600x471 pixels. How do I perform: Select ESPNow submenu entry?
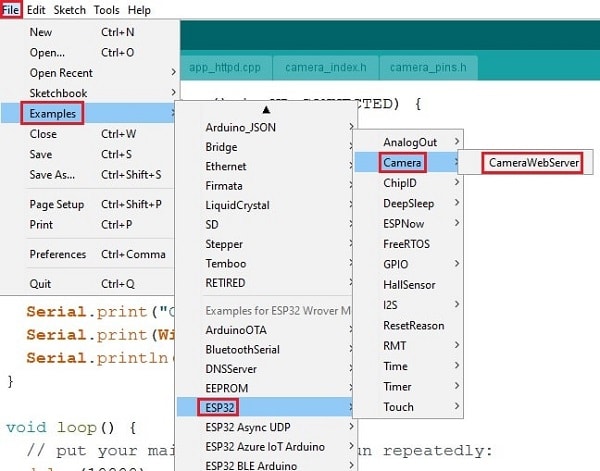click(x=408, y=224)
